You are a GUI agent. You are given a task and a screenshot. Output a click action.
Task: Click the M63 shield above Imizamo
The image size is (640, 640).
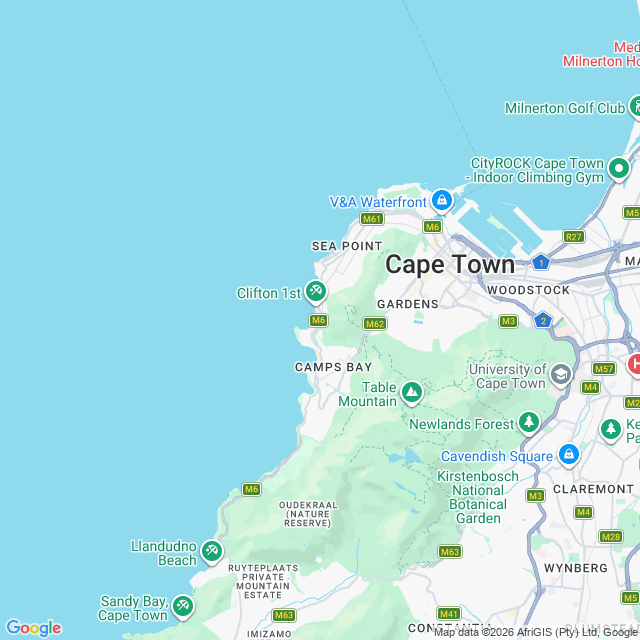point(284,615)
